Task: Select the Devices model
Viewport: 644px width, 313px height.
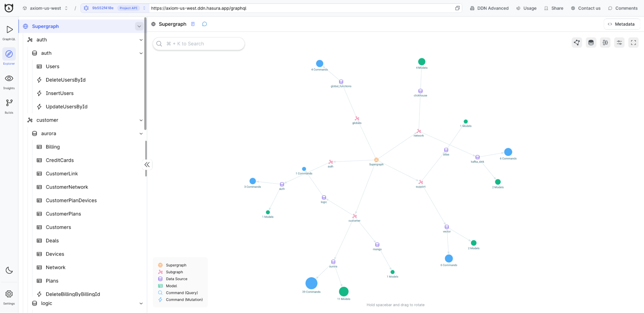Action: pyautogui.click(x=55, y=254)
